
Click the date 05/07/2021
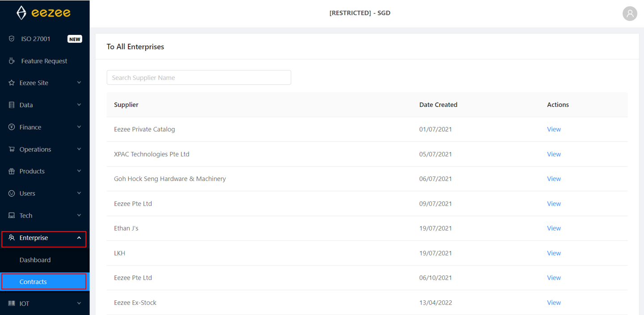coord(436,154)
